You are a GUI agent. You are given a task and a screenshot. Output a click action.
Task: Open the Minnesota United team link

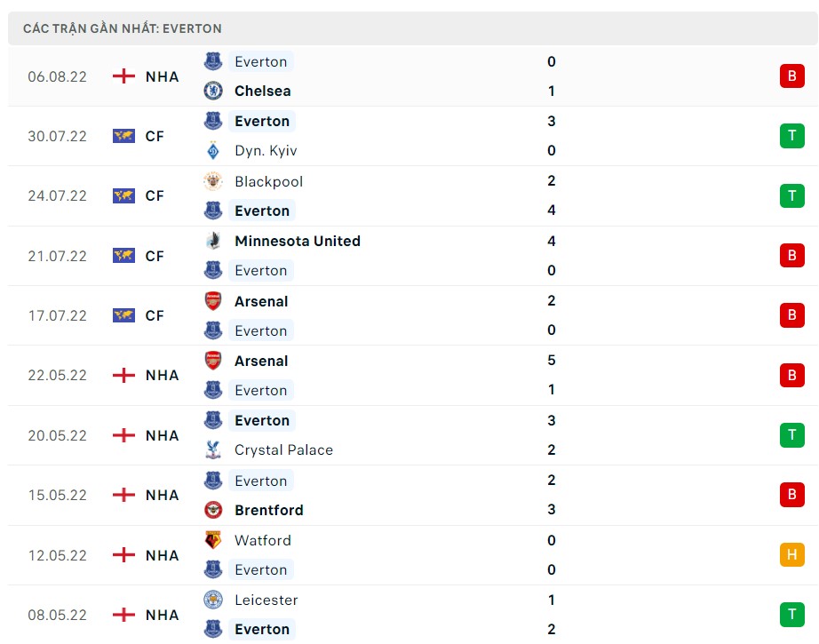[x=297, y=241]
